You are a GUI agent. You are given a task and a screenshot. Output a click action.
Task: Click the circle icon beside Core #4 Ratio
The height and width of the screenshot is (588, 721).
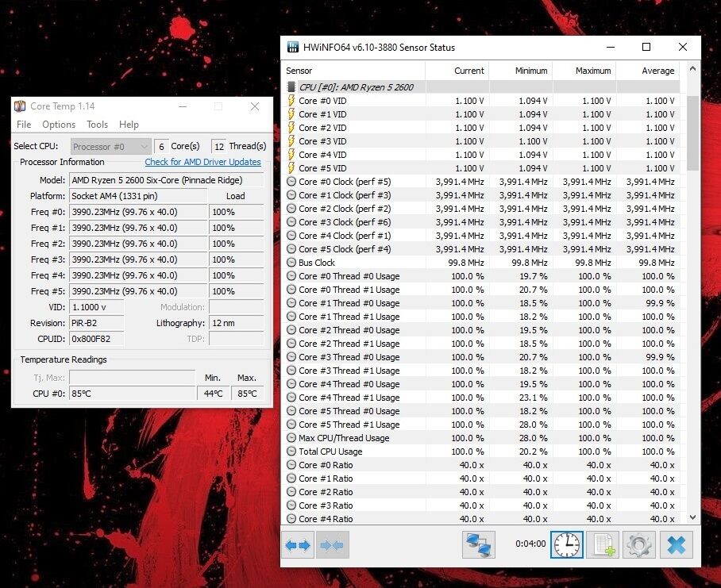(291, 519)
